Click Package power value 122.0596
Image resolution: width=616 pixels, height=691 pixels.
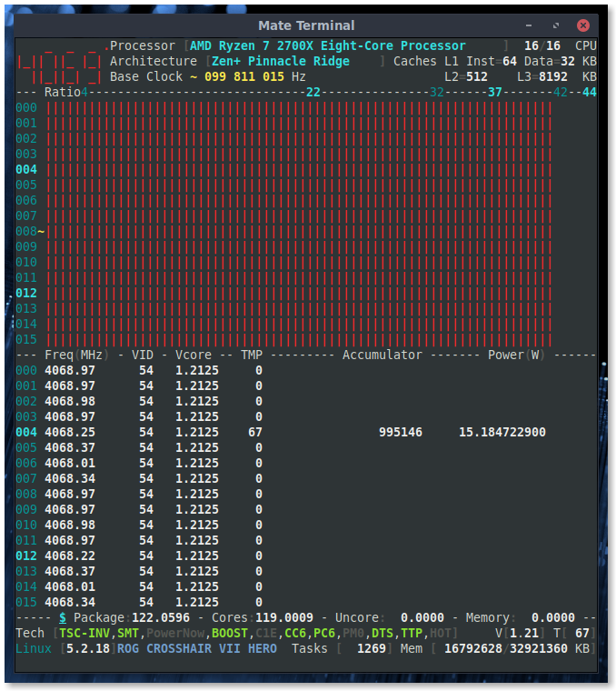pos(161,618)
